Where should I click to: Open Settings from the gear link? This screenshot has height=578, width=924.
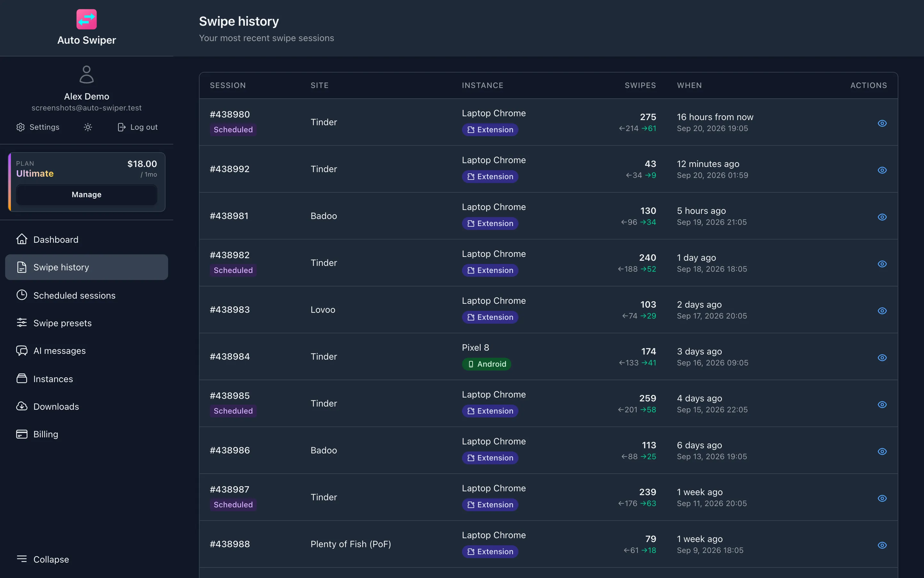38,127
